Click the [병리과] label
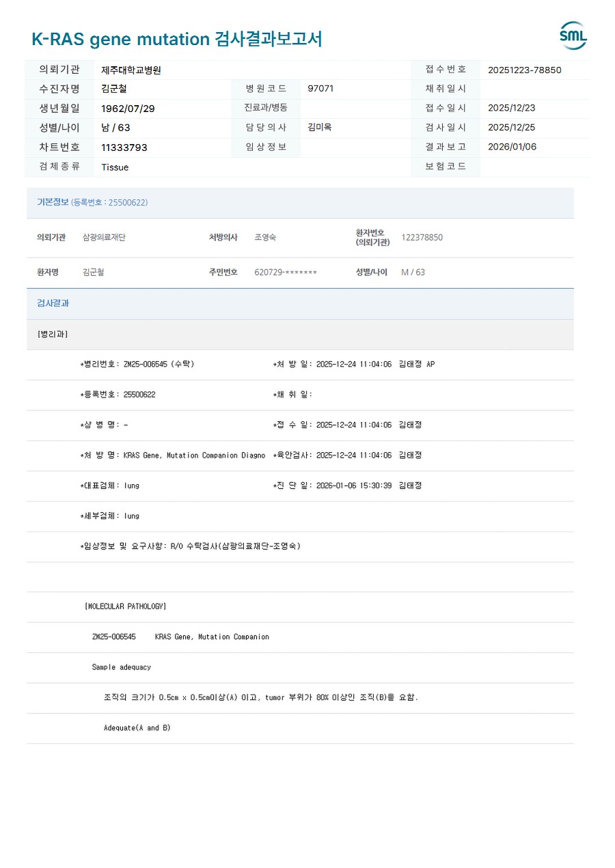The image size is (615, 868). click(x=53, y=334)
